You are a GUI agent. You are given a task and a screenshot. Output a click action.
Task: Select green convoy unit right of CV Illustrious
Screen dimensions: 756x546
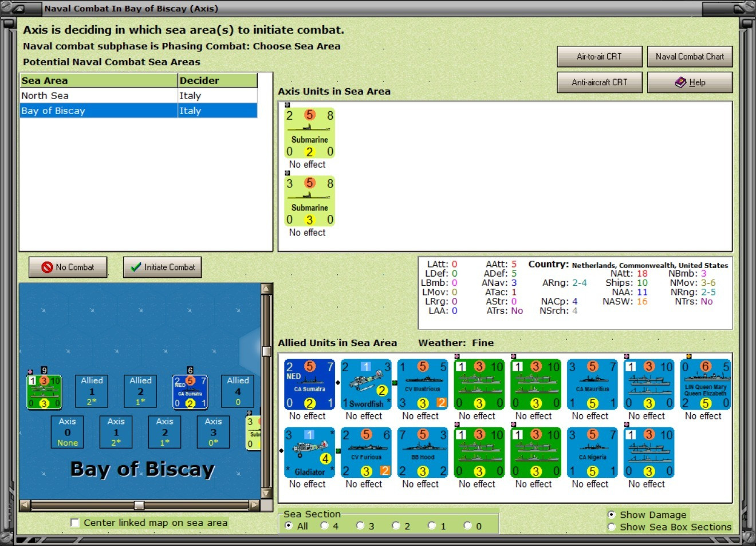point(479,384)
